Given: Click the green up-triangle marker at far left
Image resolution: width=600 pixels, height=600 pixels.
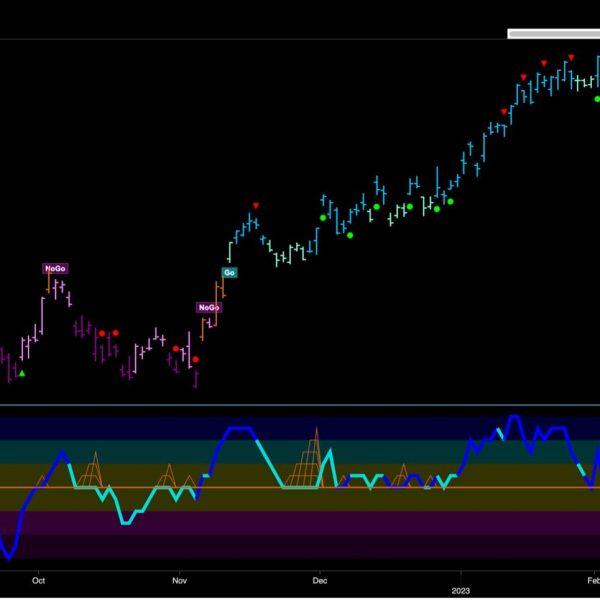Looking at the screenshot, I should point(22,373).
